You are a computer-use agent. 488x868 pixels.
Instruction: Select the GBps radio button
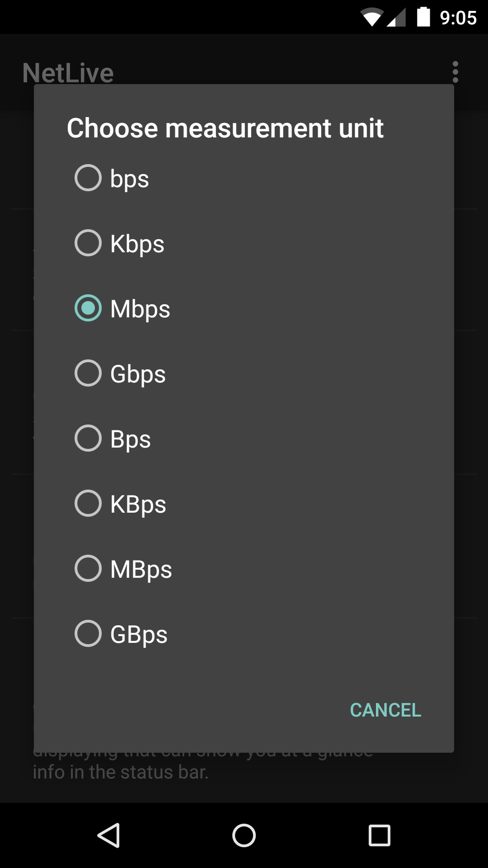(88, 633)
